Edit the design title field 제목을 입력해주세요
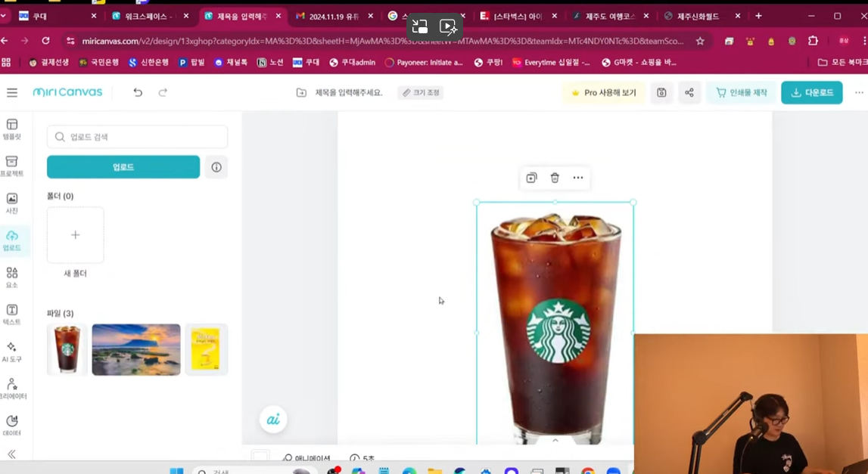The height and width of the screenshot is (474, 868). 349,92
